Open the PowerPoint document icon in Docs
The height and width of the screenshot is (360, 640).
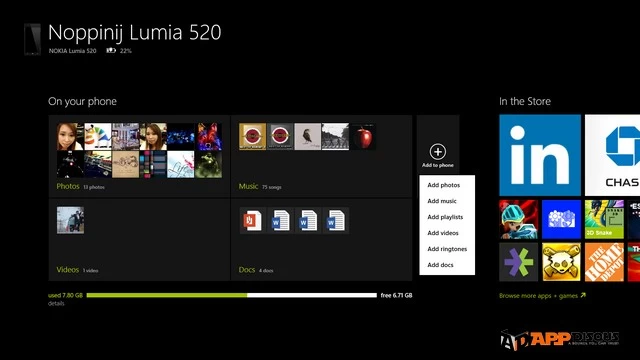tap(253, 220)
